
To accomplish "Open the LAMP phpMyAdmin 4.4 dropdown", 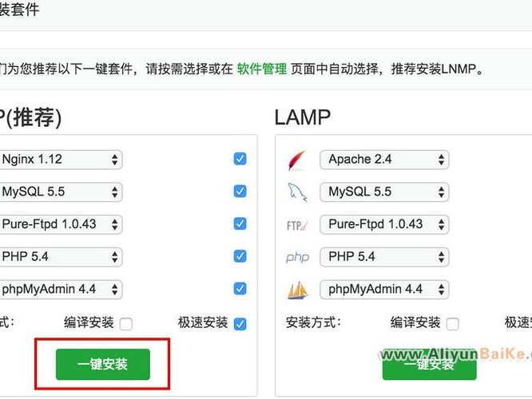I will 384,290.
